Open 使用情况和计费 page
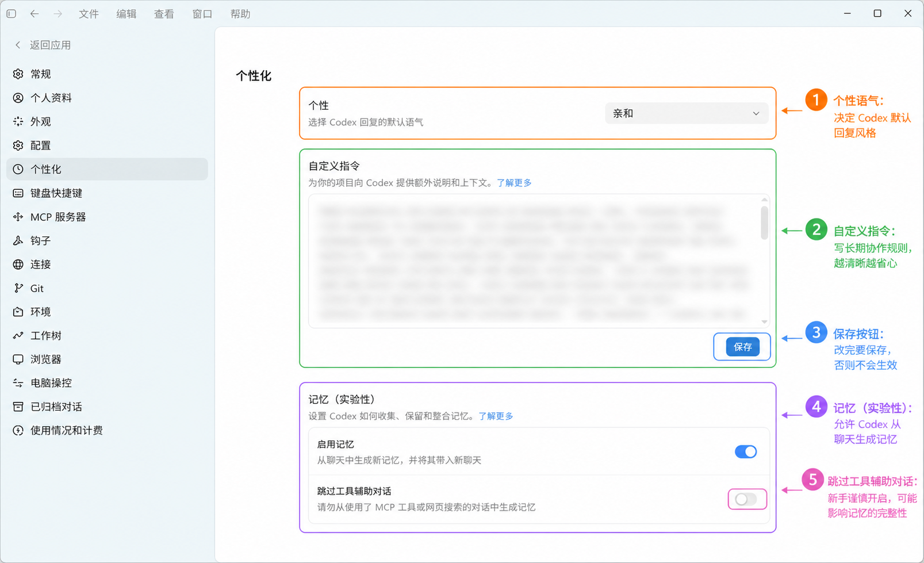This screenshot has width=924, height=563. [107, 430]
